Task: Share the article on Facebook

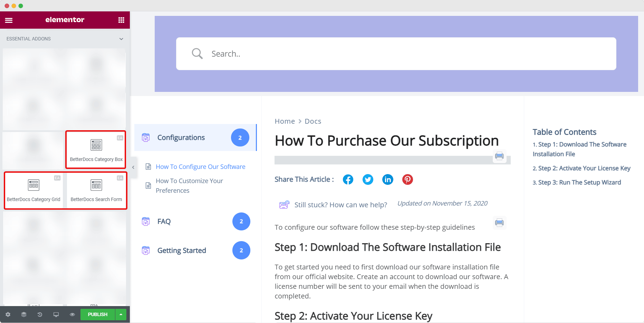Action: click(x=348, y=179)
